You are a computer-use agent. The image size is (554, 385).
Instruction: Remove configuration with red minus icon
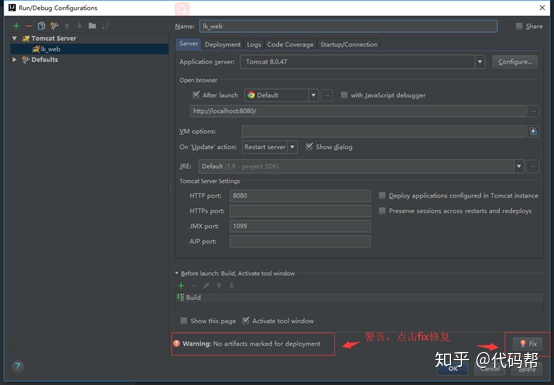(29, 26)
